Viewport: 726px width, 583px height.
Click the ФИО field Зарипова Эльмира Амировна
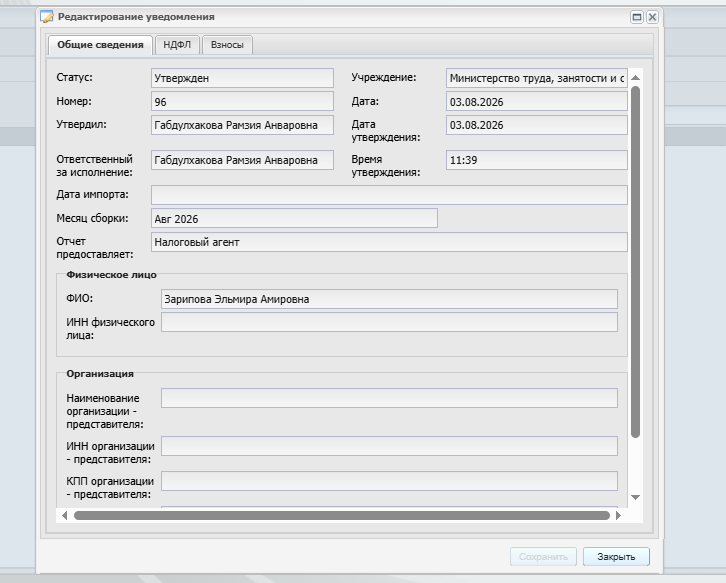(389, 299)
